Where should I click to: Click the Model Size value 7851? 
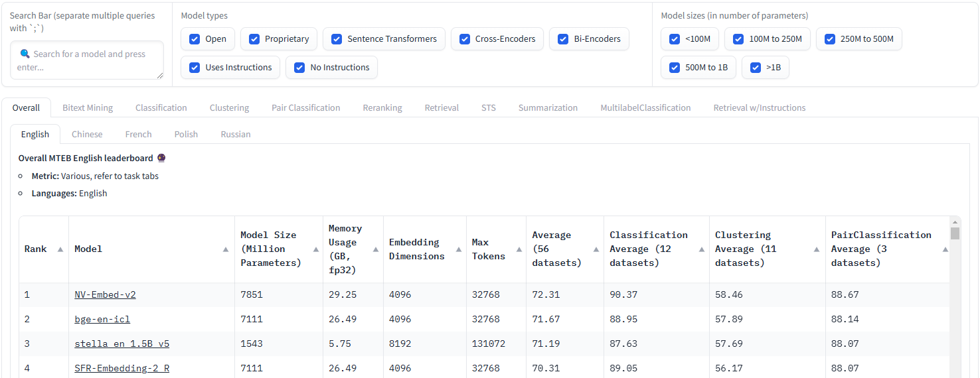coord(252,294)
